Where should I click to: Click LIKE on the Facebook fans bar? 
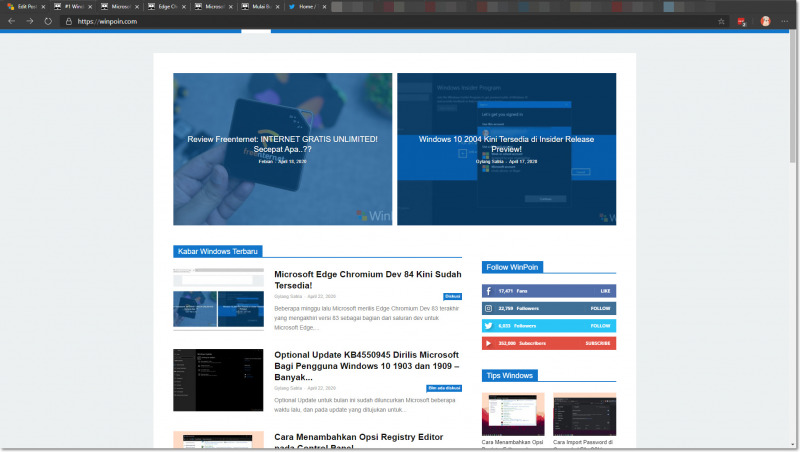click(x=605, y=291)
